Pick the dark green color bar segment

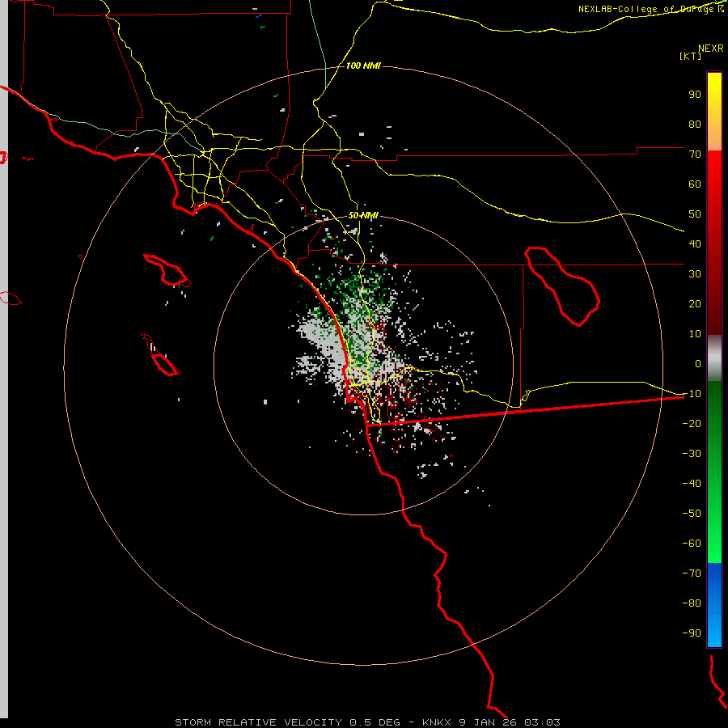(714, 404)
